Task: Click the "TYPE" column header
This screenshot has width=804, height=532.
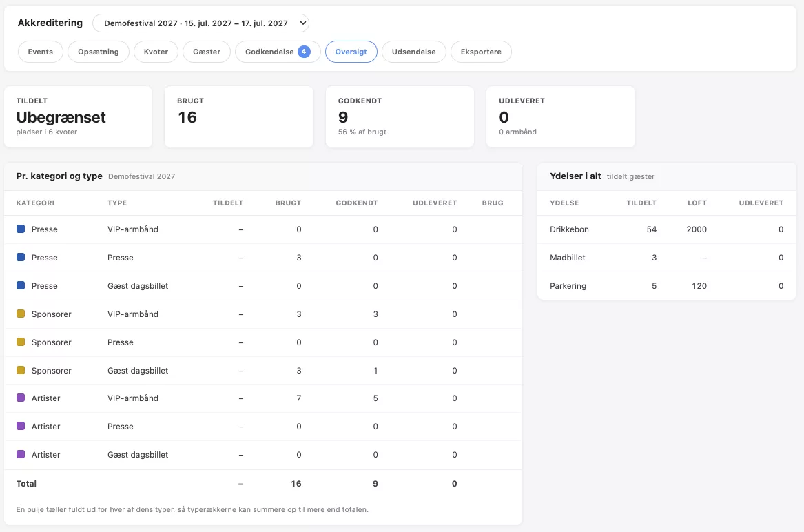Action: pyautogui.click(x=117, y=203)
